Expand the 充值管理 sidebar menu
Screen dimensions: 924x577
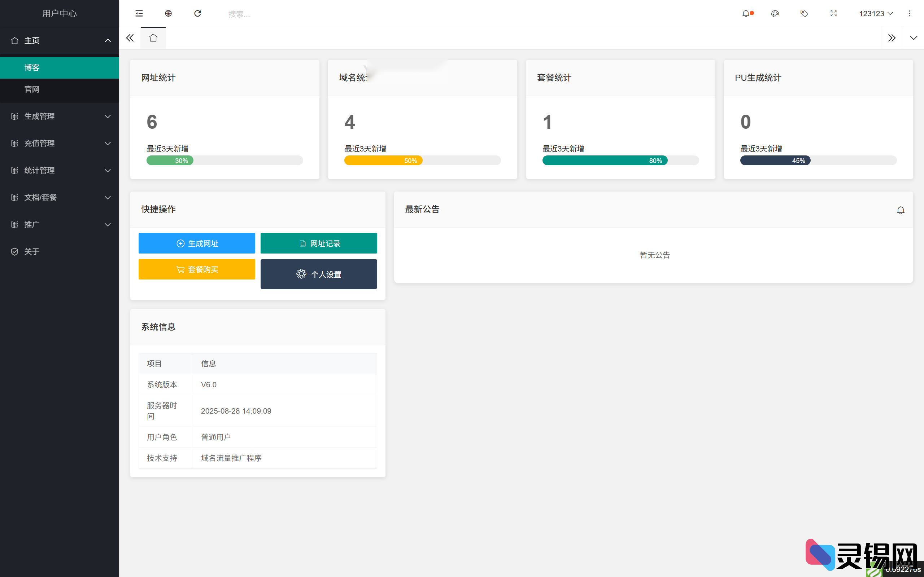tap(60, 144)
